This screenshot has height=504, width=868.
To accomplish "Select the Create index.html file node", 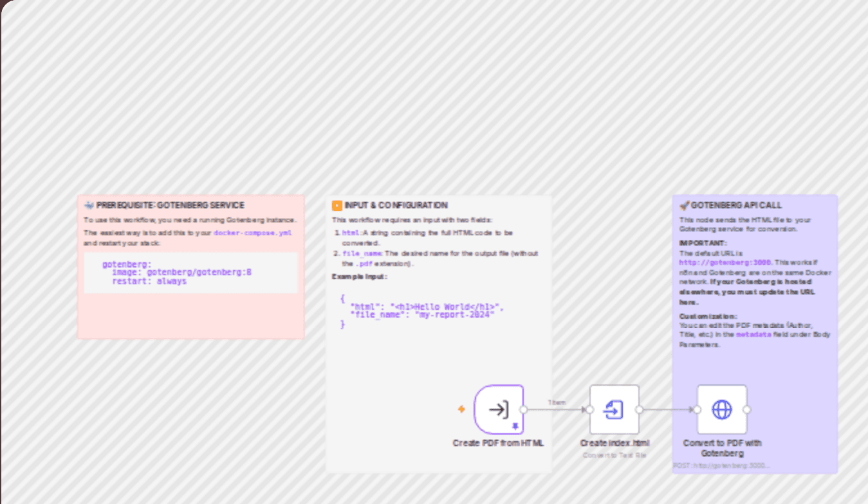I will [x=614, y=410].
